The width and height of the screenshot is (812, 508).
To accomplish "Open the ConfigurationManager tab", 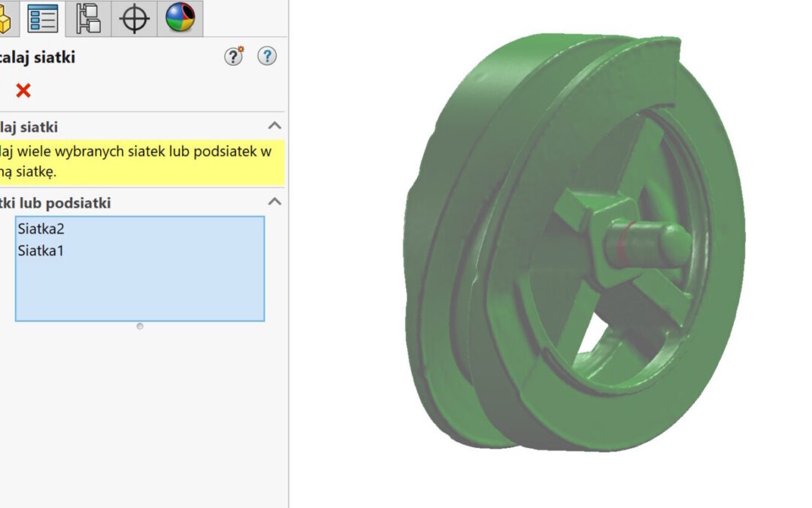I will (x=89, y=19).
